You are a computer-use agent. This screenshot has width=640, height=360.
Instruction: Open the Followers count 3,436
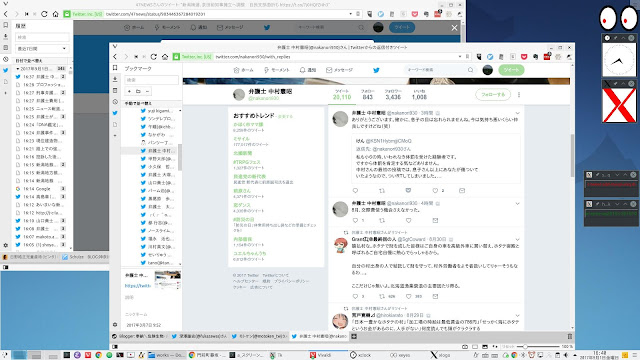pyautogui.click(x=393, y=95)
